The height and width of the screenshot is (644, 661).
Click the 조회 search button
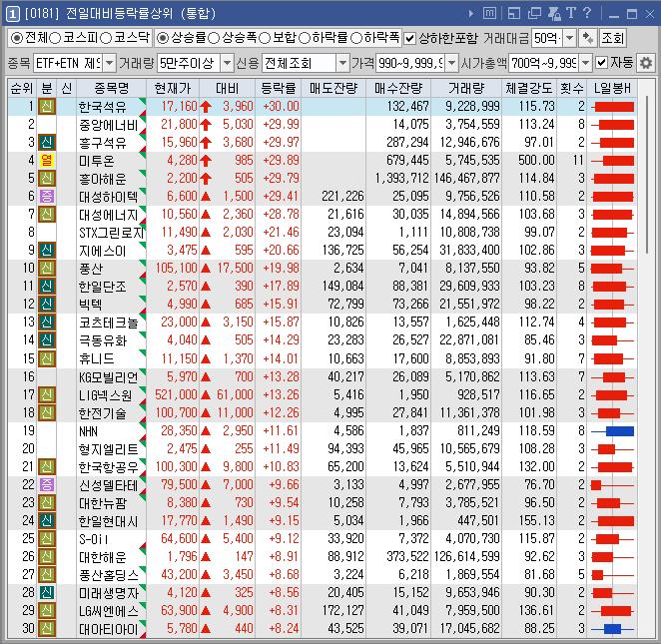click(x=612, y=38)
